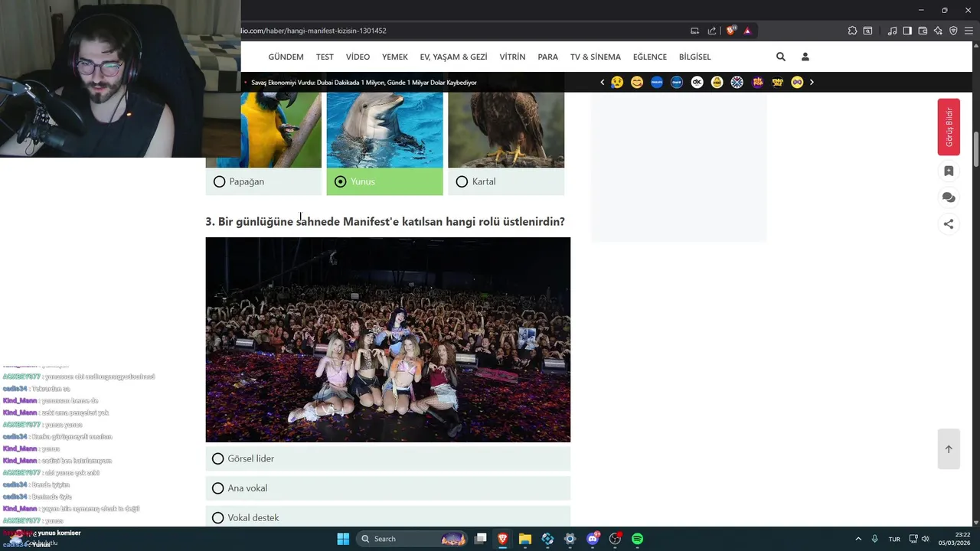
Task: Open the user profile icon in header
Action: click(x=805, y=57)
